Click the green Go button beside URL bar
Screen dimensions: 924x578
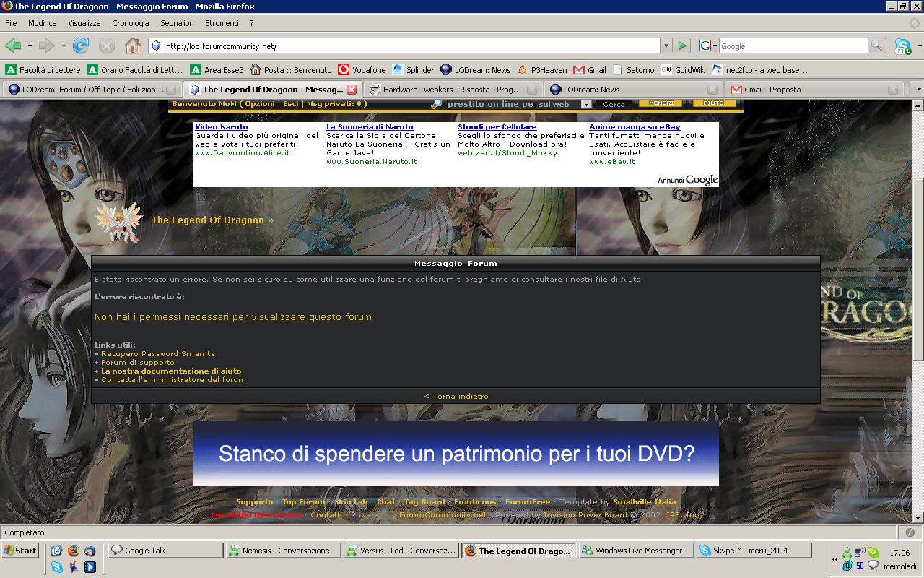pos(682,46)
